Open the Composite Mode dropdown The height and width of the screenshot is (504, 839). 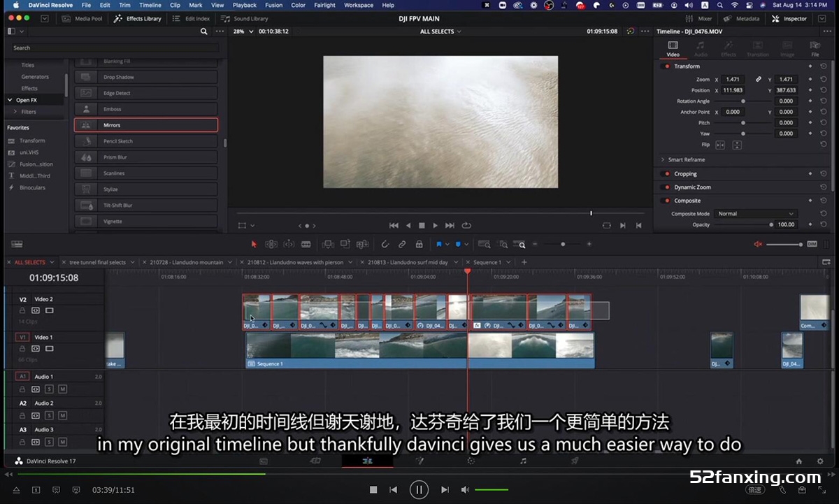click(x=755, y=214)
